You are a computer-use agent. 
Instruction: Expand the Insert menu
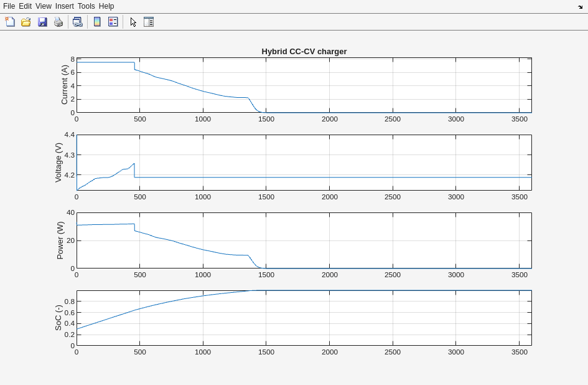point(64,6)
